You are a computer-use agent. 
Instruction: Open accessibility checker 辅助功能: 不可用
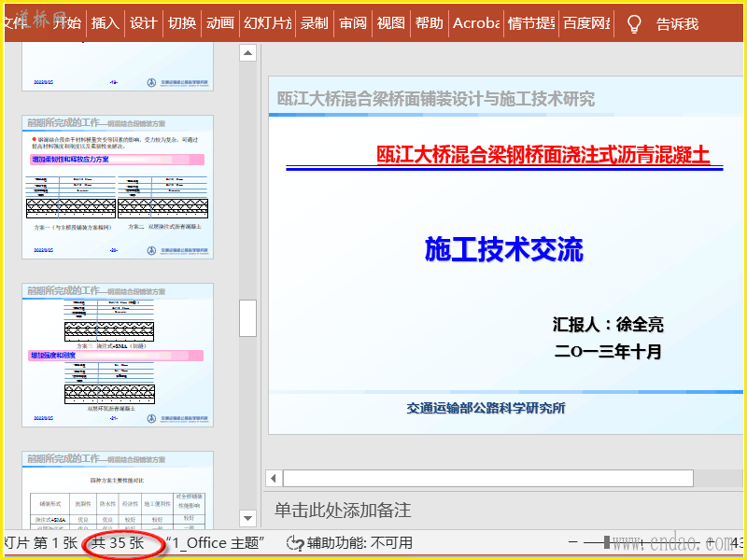click(349, 543)
